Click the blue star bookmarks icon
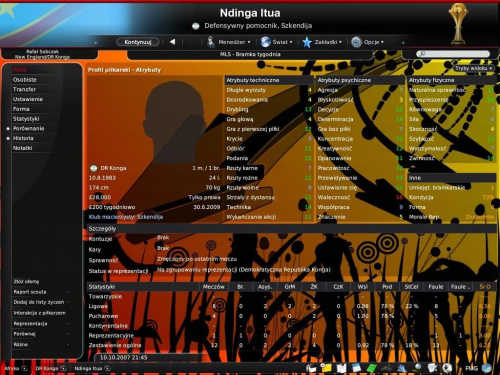 click(307, 42)
